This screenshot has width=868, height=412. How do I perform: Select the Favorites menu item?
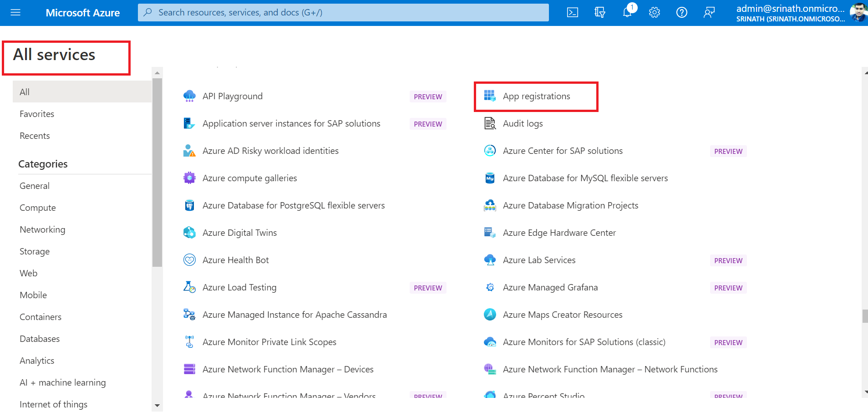pos(37,114)
